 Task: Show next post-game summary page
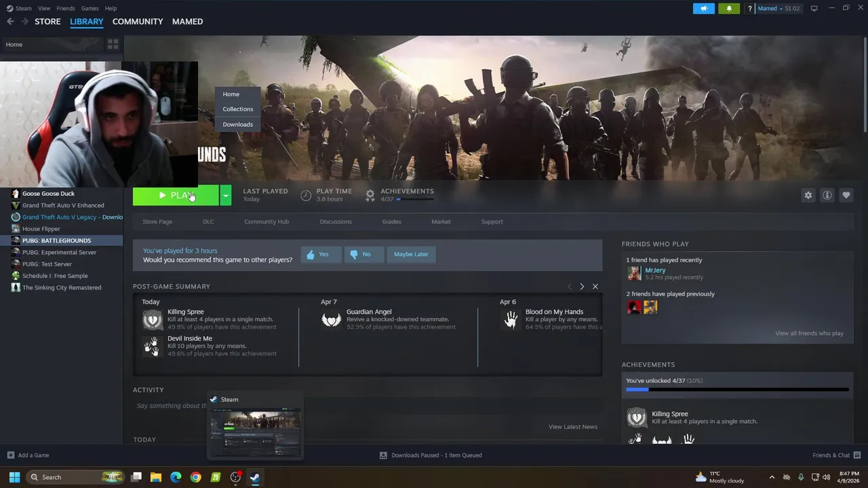[x=582, y=287]
